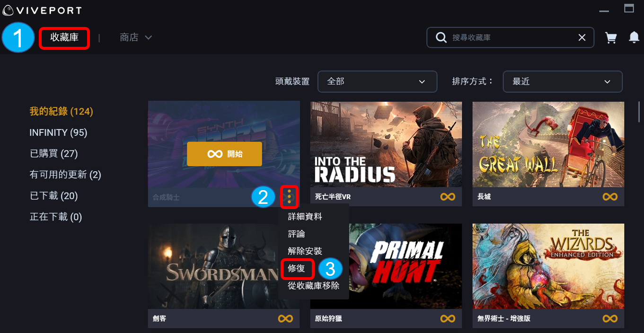Open the shopping cart icon

611,38
